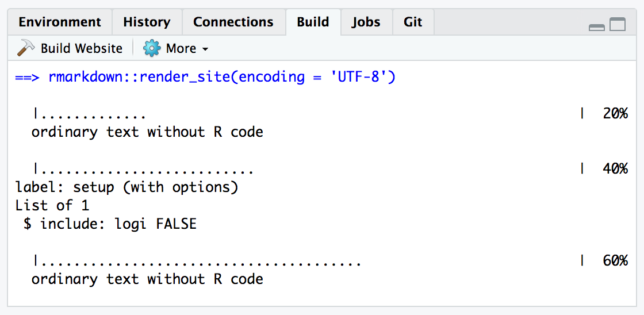Click the gear icon beside More
This screenshot has width=644, height=315.
[152, 48]
